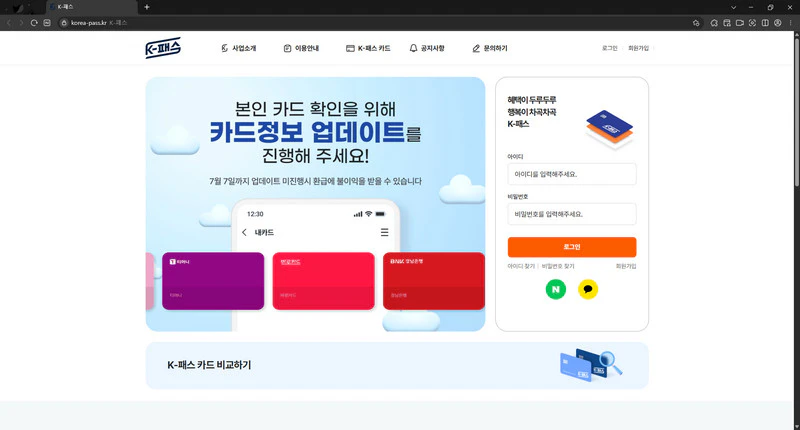Toggle the split view panel icon
Viewport: 800px width, 430px height.
coord(765,23)
